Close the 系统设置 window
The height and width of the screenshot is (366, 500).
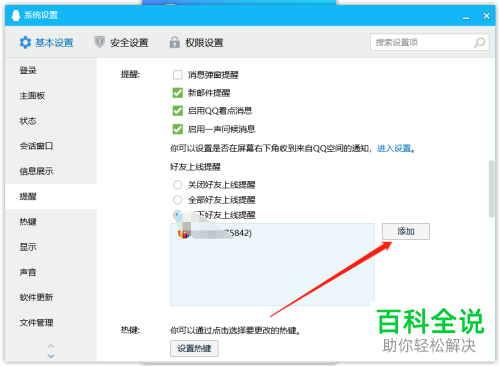pos(487,16)
